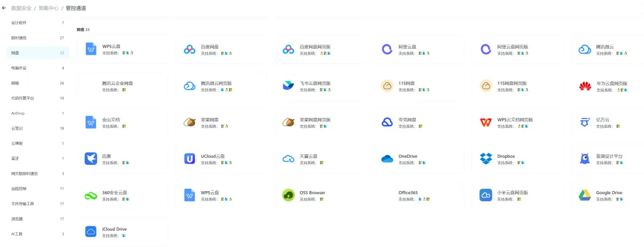Open the AirDrop category
644x247 pixels.
tap(38, 113)
